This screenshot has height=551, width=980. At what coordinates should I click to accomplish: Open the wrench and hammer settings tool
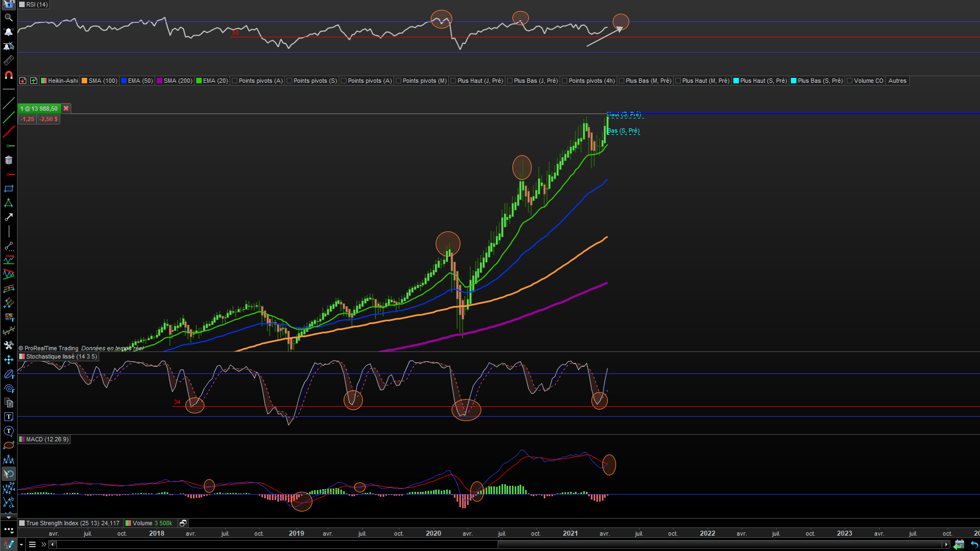tap(8, 345)
